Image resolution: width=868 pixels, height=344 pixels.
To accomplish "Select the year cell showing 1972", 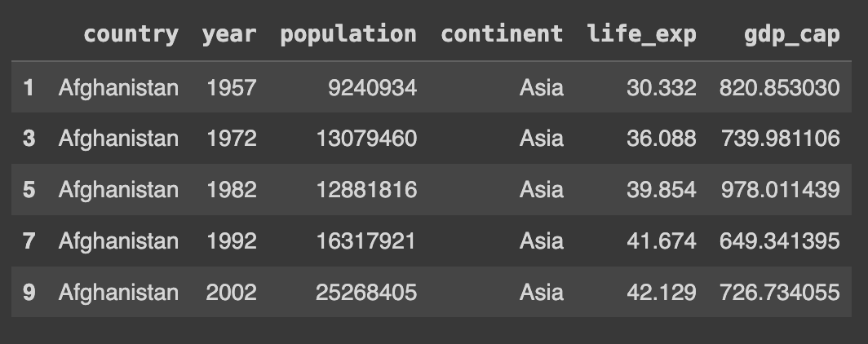I will coord(232,139).
